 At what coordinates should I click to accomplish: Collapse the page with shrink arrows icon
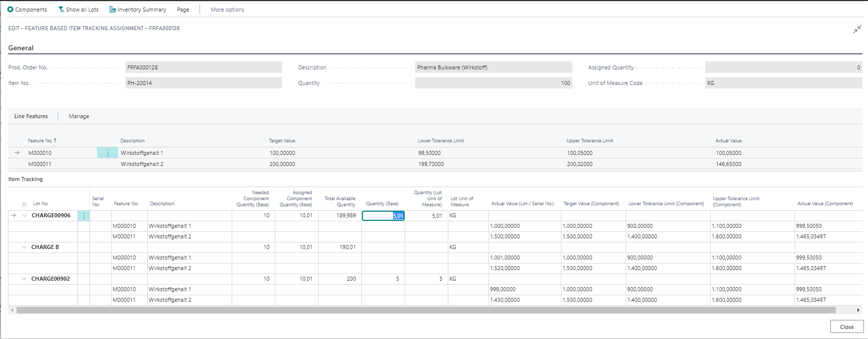point(857,30)
